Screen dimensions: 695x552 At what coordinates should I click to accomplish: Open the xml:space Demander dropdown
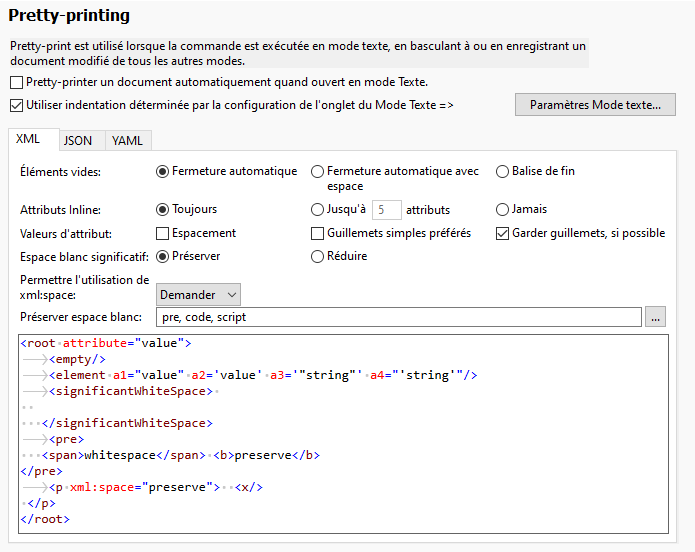(198, 294)
